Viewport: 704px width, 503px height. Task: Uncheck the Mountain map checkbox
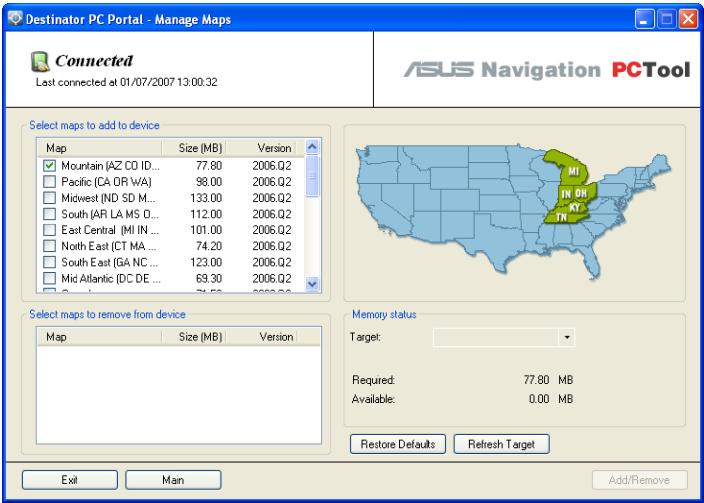click(49, 166)
